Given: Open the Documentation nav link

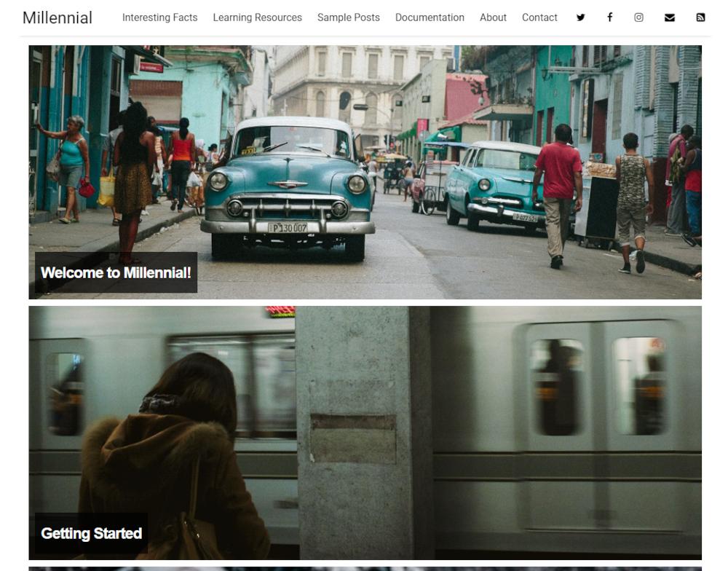Looking at the screenshot, I should point(430,17).
